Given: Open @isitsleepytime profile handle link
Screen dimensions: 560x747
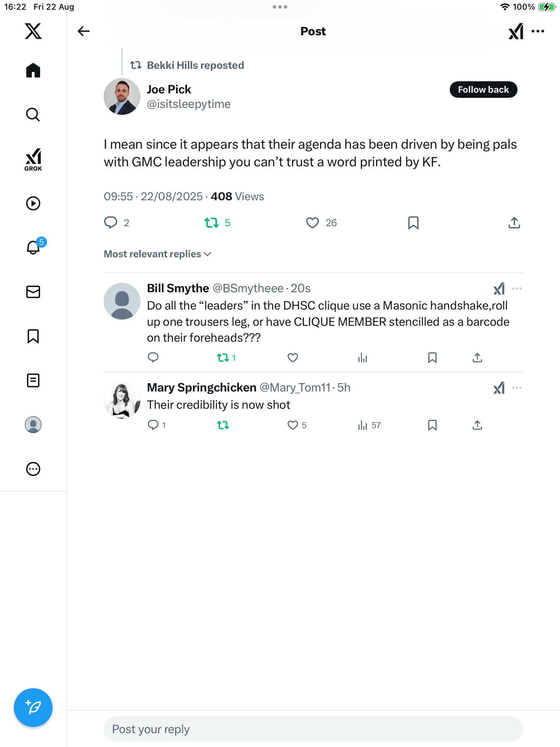Looking at the screenshot, I should coord(188,104).
